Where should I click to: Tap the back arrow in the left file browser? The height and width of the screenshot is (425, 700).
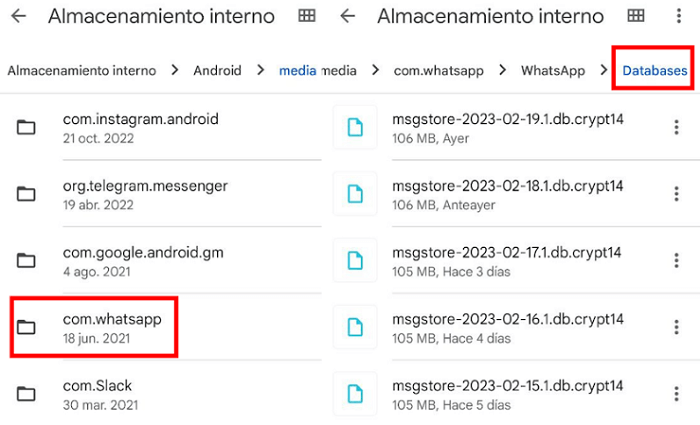point(18,16)
